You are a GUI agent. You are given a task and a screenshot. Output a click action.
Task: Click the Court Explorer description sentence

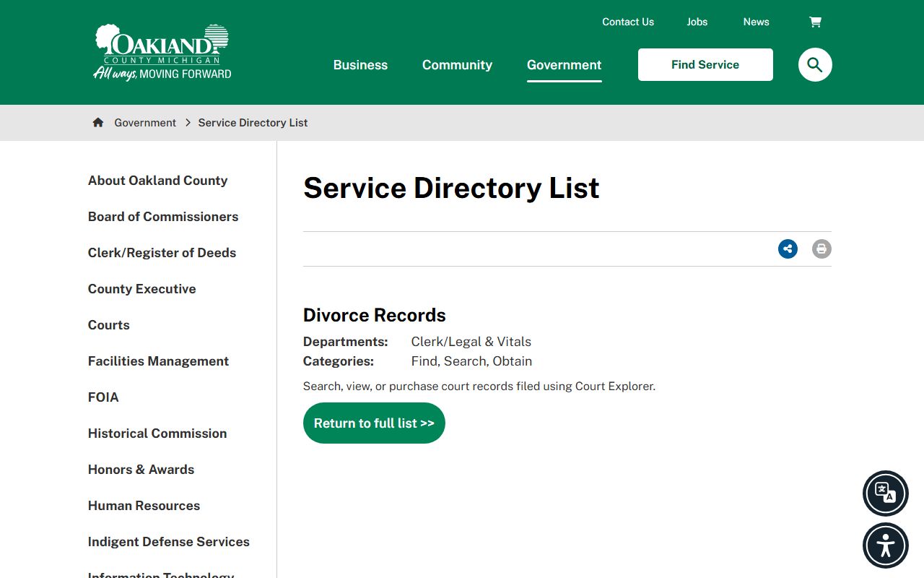click(479, 387)
